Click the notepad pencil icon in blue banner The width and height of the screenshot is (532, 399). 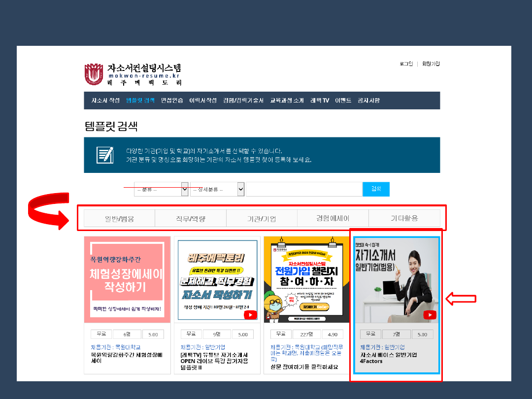(105, 155)
